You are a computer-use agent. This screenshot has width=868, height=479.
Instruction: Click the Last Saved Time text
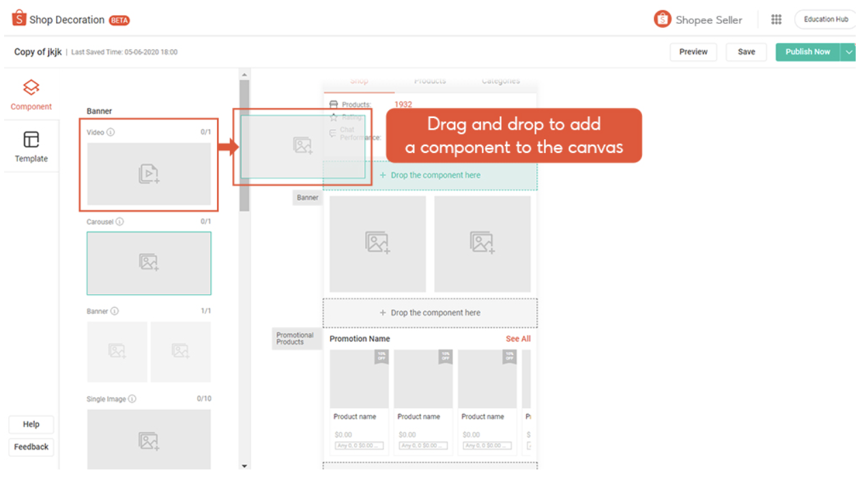[124, 52]
